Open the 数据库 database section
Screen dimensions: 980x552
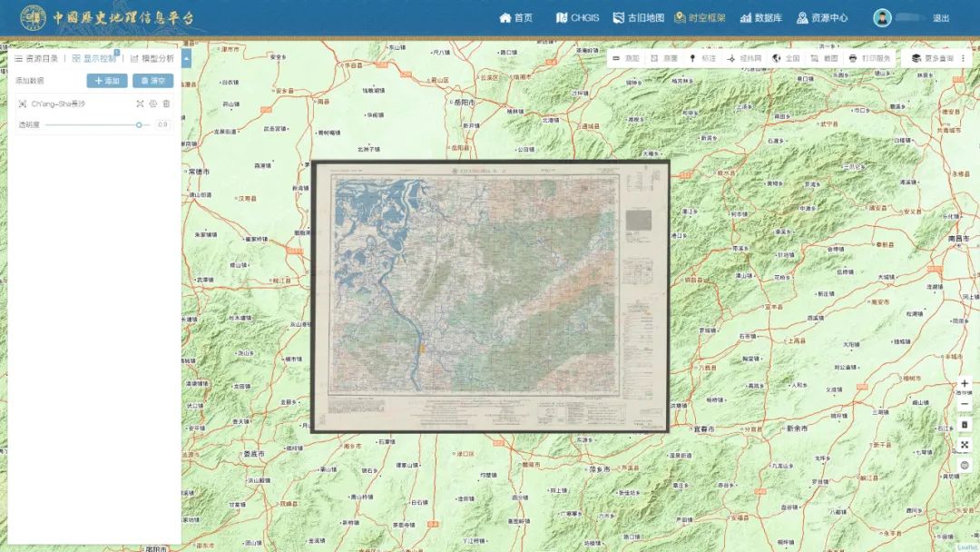(761, 17)
